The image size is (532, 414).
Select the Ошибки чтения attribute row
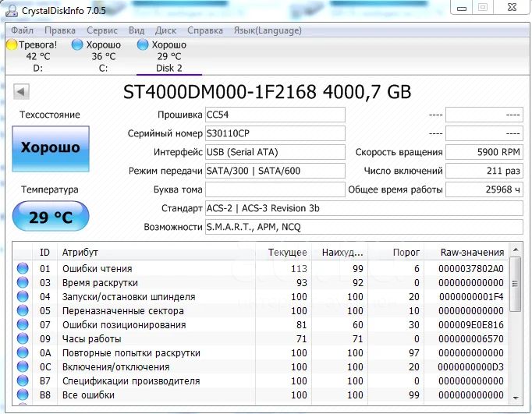261,268
